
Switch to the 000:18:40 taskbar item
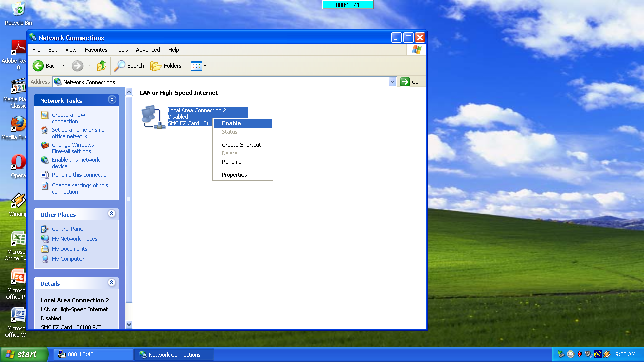[x=94, y=354]
